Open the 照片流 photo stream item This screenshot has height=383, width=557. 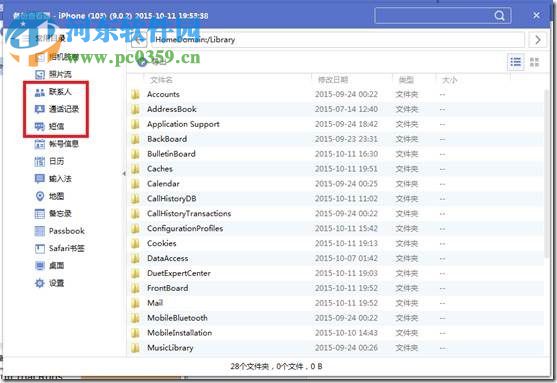[53, 74]
